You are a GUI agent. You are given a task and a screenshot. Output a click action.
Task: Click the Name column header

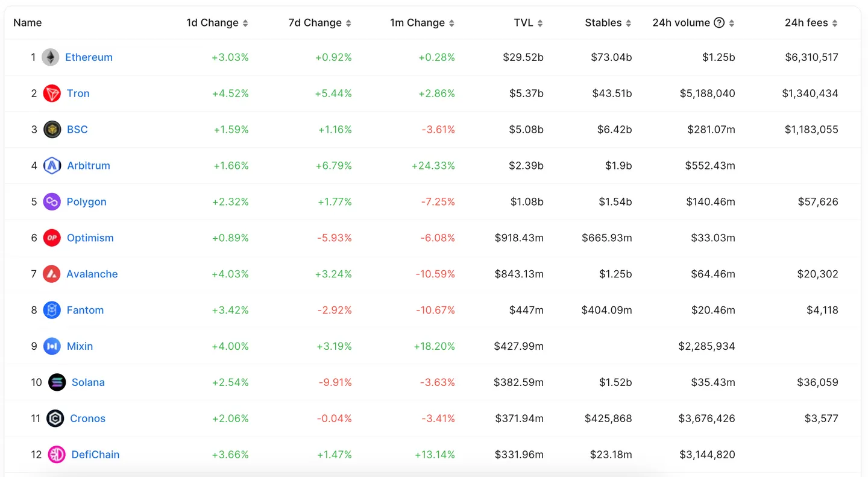point(28,23)
